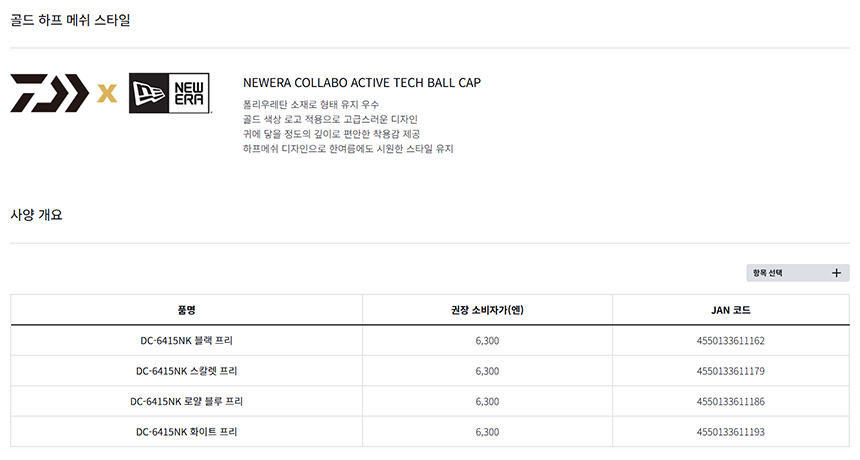Click the NEWERA COLLABO ACTIVE TECH BALL CAP title
The height and width of the screenshot is (460, 860).
(x=361, y=82)
